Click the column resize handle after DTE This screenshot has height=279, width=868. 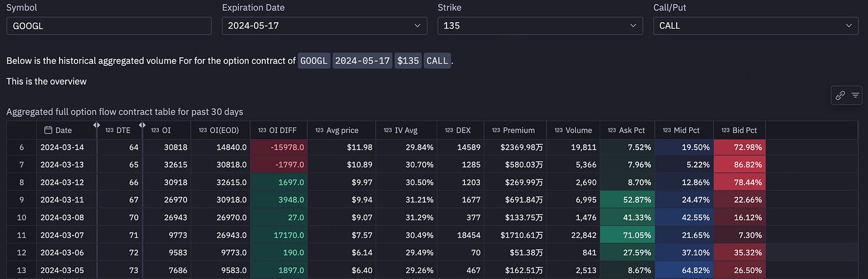142,125
